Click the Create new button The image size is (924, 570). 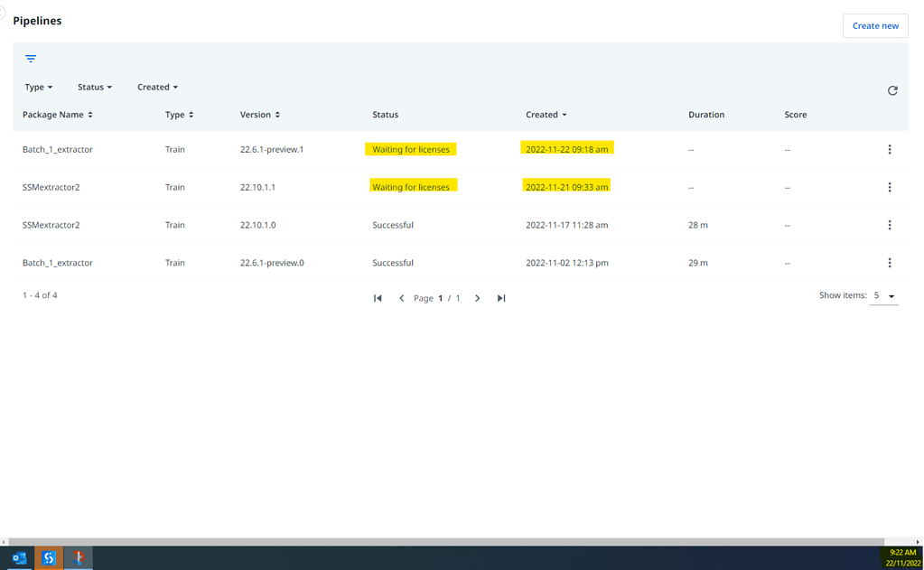tap(874, 25)
